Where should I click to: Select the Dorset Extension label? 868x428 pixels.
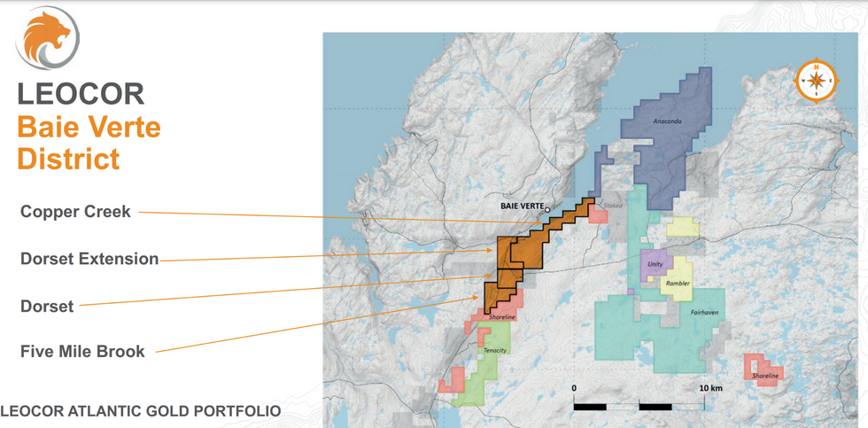(89, 259)
